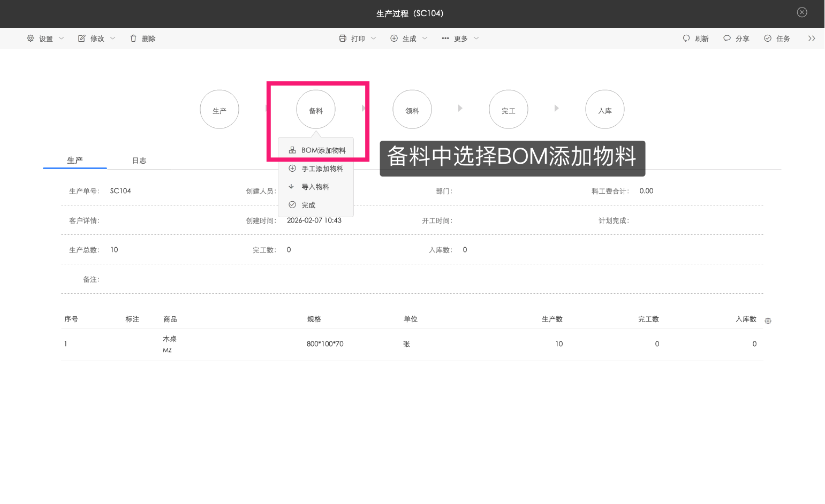This screenshot has height=504, width=825.
Task: Click the double chevron toolbar expander
Action: [812, 38]
